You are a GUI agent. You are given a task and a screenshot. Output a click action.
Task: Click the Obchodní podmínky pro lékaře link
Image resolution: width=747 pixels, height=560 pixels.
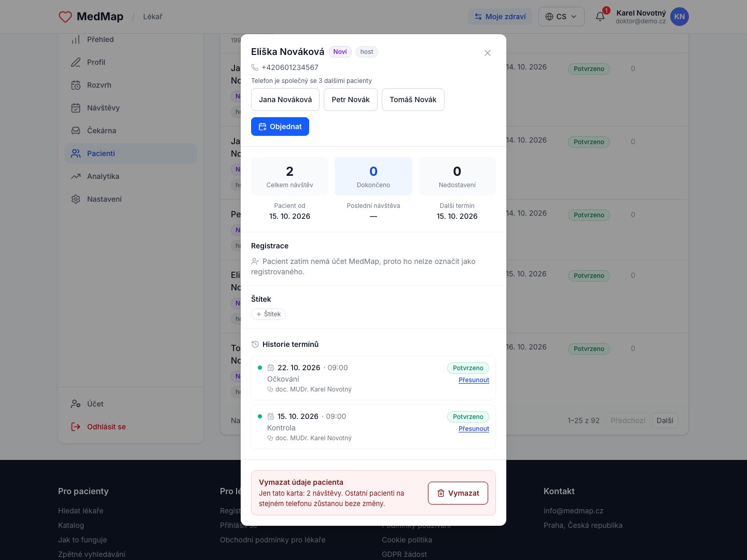point(273,540)
